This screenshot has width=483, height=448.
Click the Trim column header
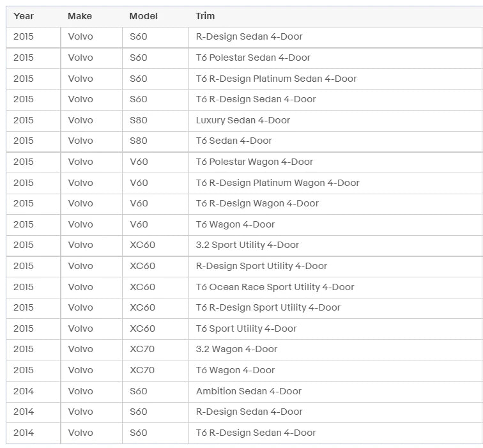coord(205,16)
